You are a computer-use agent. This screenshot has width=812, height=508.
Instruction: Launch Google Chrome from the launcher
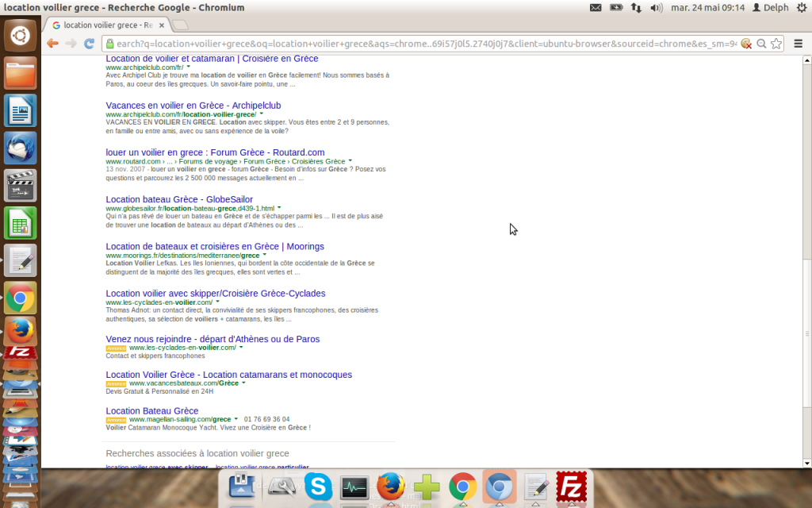[x=20, y=298]
